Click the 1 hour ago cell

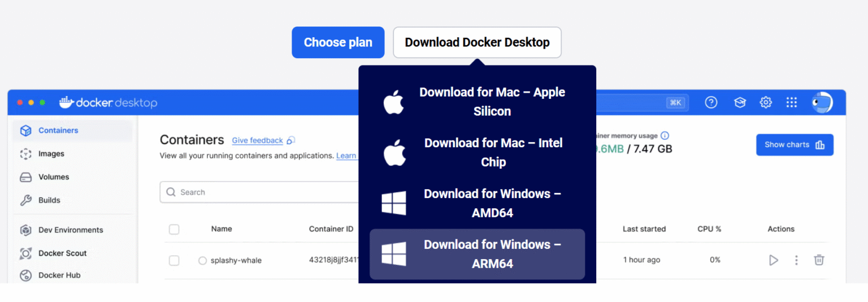click(x=641, y=260)
